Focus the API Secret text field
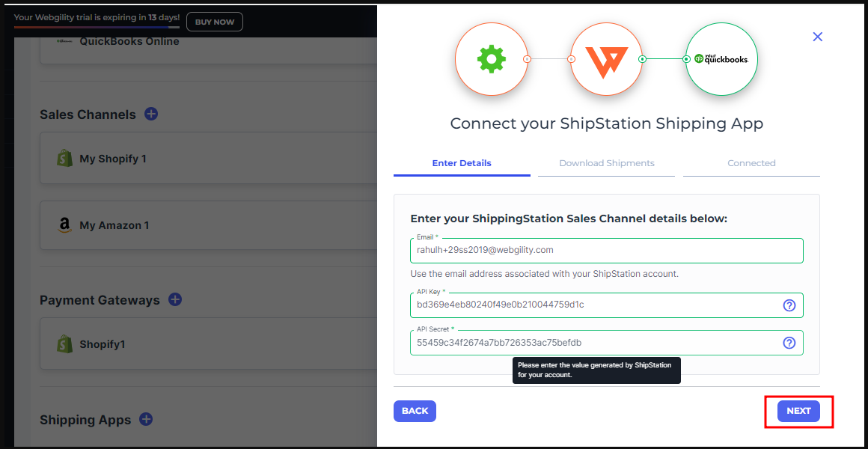The image size is (868, 449). pos(595,343)
